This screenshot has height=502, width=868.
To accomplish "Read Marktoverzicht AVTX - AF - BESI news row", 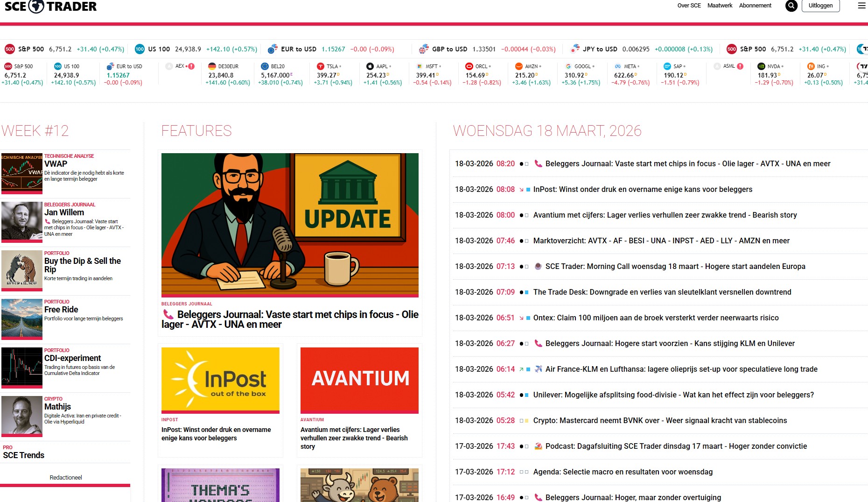I will click(x=660, y=240).
